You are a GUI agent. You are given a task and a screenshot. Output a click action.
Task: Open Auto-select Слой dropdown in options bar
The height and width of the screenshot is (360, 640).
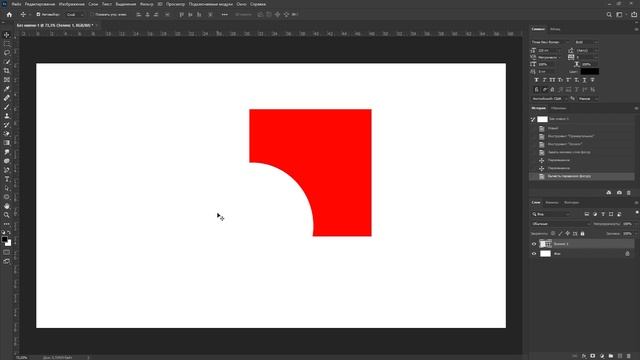click(75, 14)
